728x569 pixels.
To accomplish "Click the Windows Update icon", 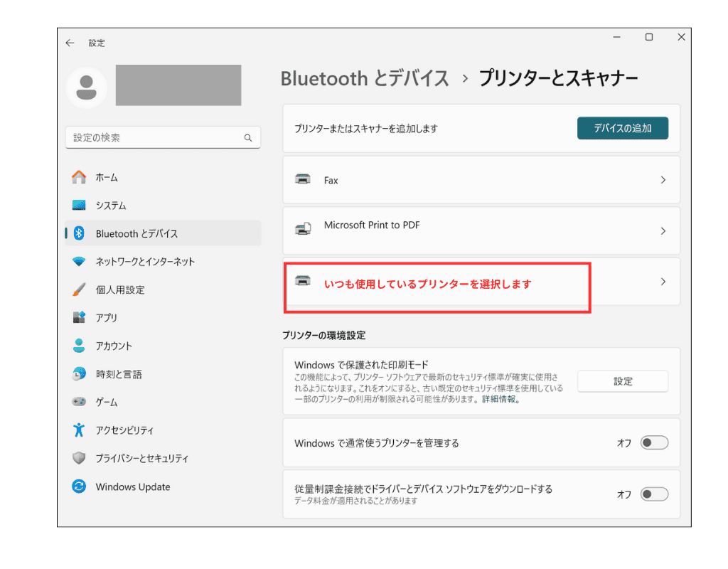I will click(79, 486).
